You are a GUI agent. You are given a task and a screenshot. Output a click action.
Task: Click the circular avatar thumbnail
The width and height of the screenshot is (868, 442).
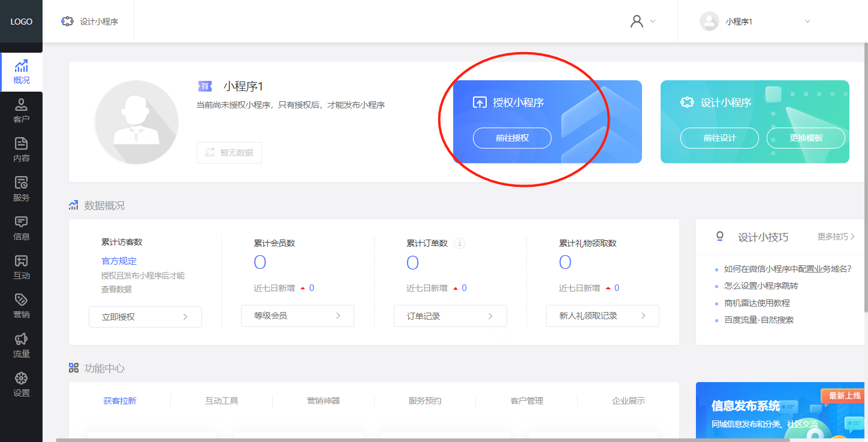click(136, 122)
